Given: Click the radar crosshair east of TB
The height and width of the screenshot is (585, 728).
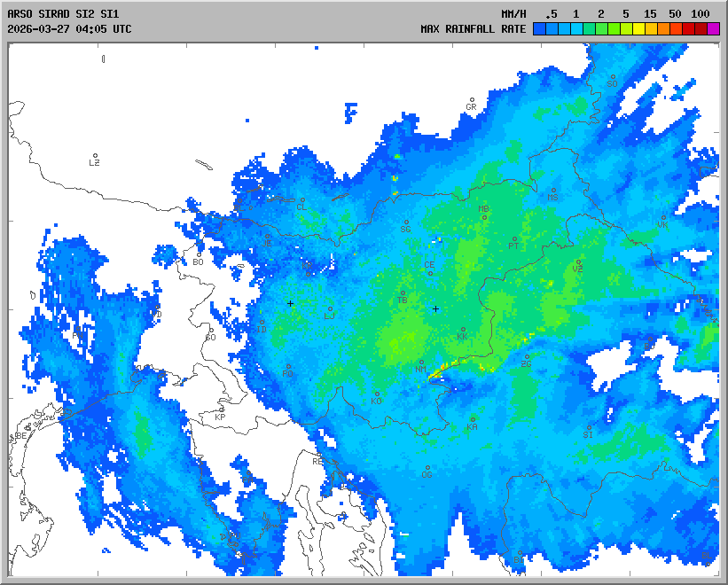Looking at the screenshot, I should pyautogui.click(x=435, y=308).
